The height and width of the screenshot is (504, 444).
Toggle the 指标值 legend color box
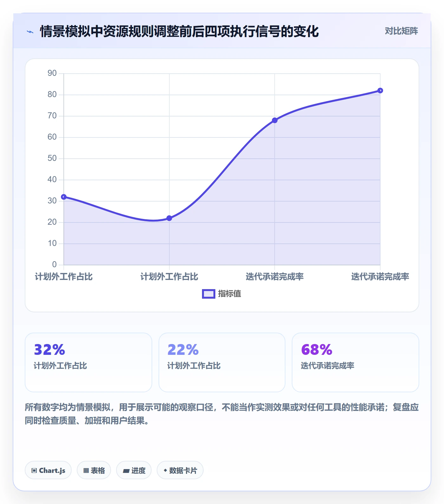pos(209,294)
